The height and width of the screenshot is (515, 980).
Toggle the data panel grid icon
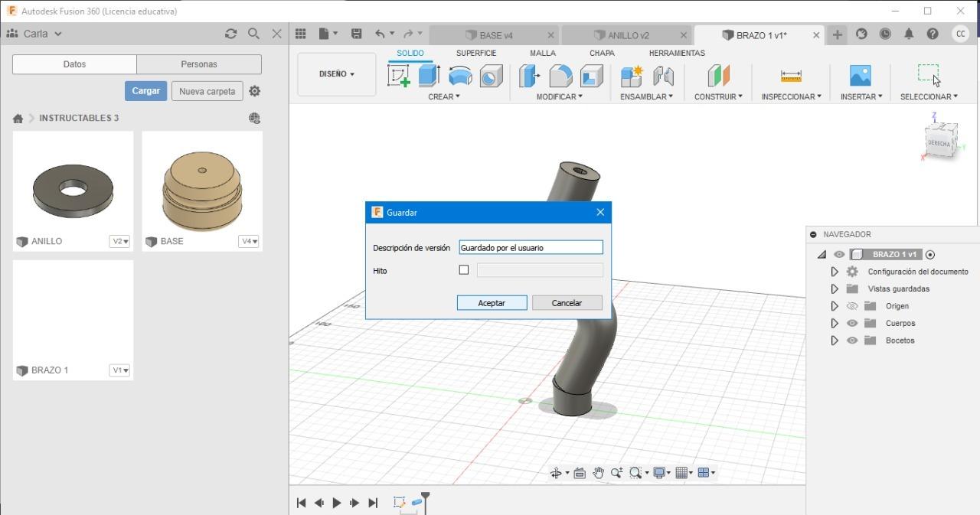301,34
